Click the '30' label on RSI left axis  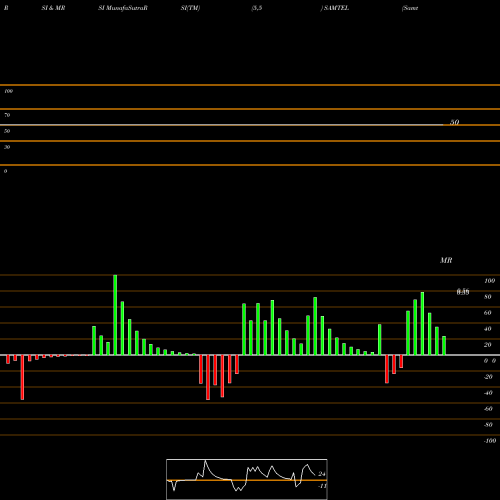pyautogui.click(x=7, y=147)
